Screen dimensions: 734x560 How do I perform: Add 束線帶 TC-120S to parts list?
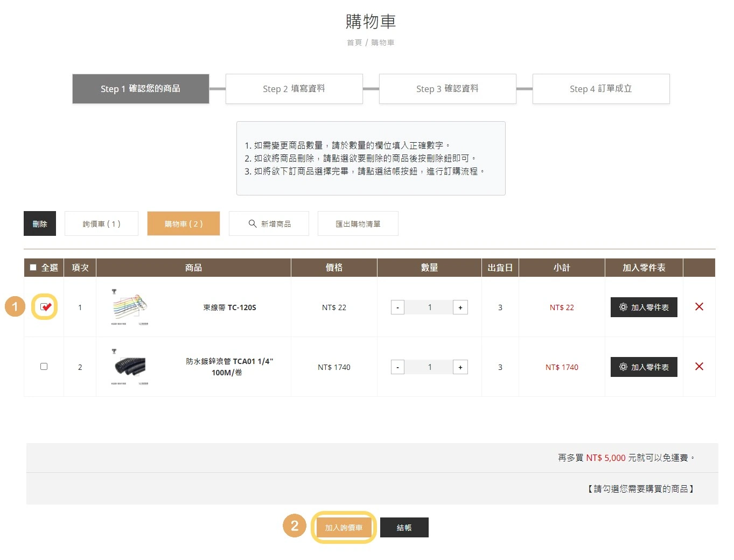click(644, 307)
